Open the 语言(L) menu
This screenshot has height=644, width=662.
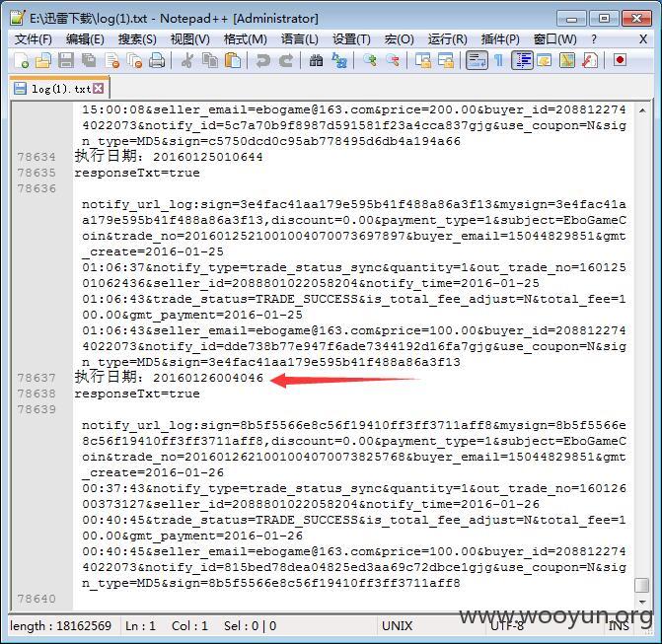pyautogui.click(x=300, y=39)
